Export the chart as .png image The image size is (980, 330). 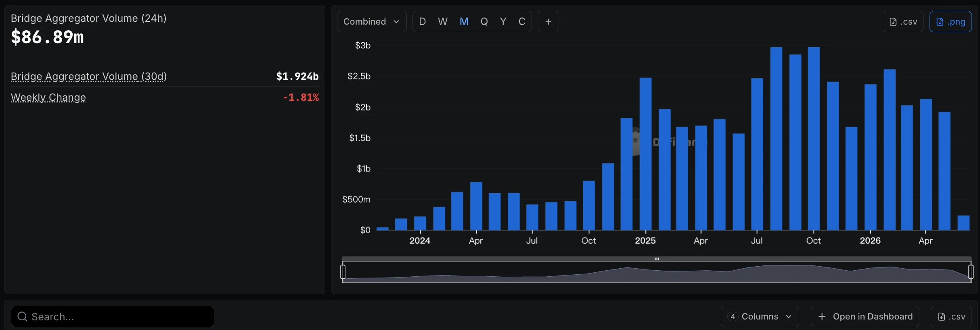coord(950,22)
